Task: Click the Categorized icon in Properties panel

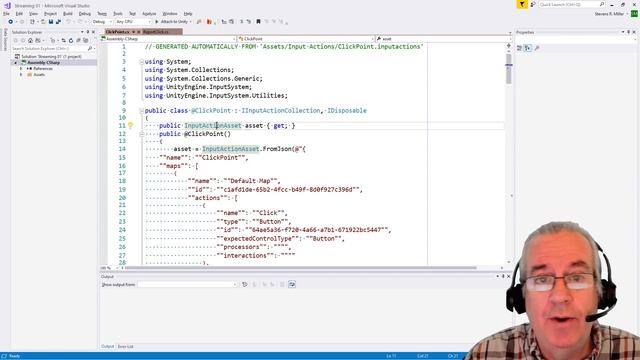Action: tap(520, 48)
